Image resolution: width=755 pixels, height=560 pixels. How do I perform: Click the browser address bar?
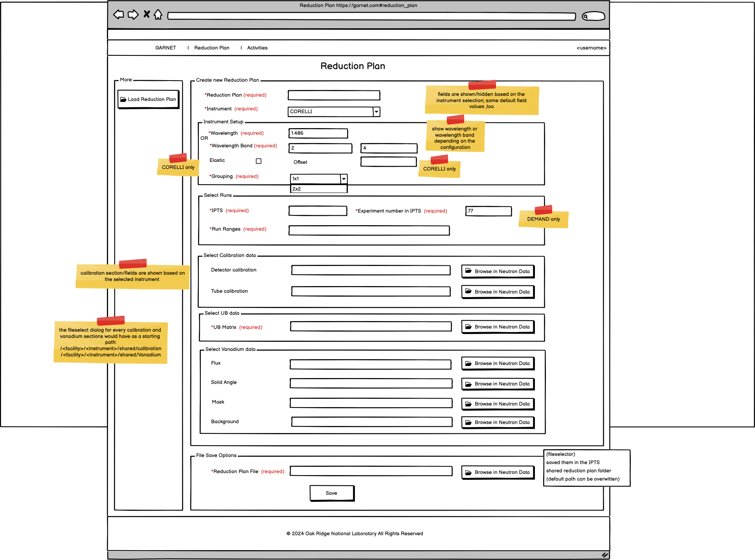click(371, 17)
